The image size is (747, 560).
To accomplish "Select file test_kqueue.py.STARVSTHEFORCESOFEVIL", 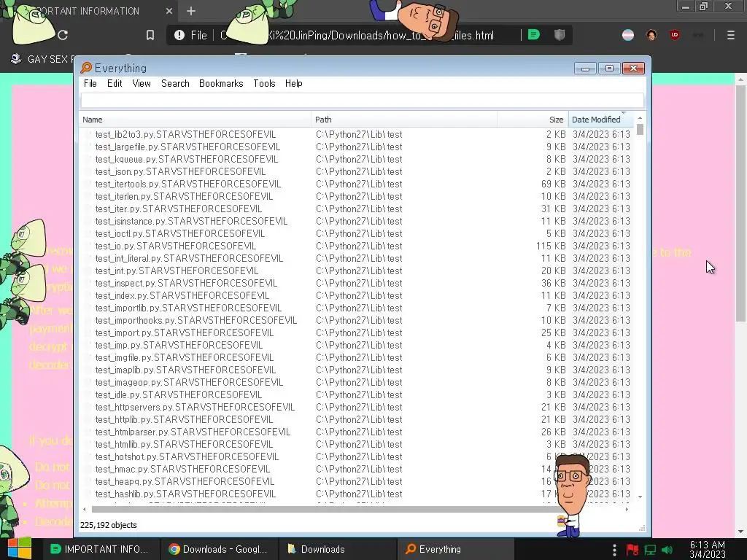I will click(x=187, y=159).
